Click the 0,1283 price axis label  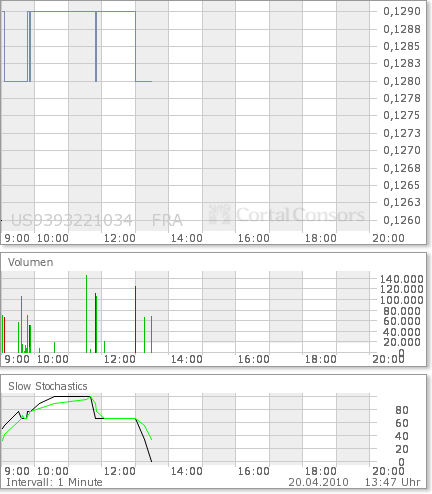[402, 63]
